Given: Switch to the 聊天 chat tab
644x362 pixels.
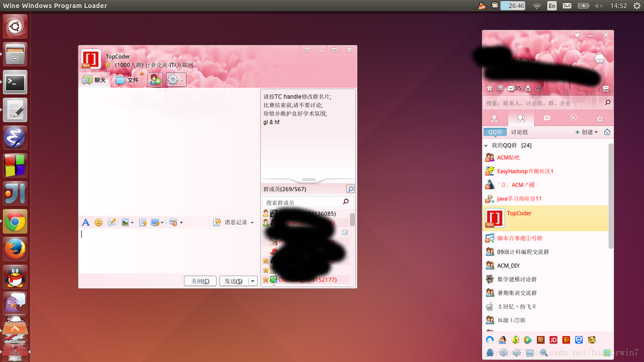Looking at the screenshot, I should coord(94,80).
